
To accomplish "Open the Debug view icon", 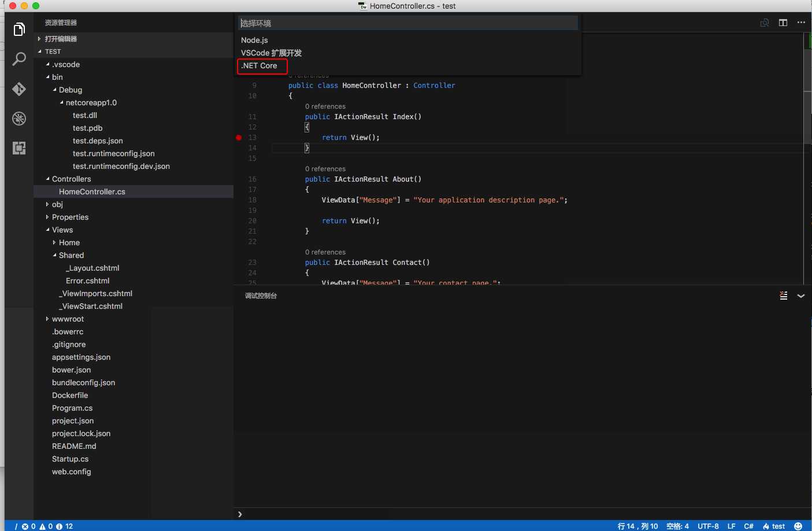I will 19,119.
